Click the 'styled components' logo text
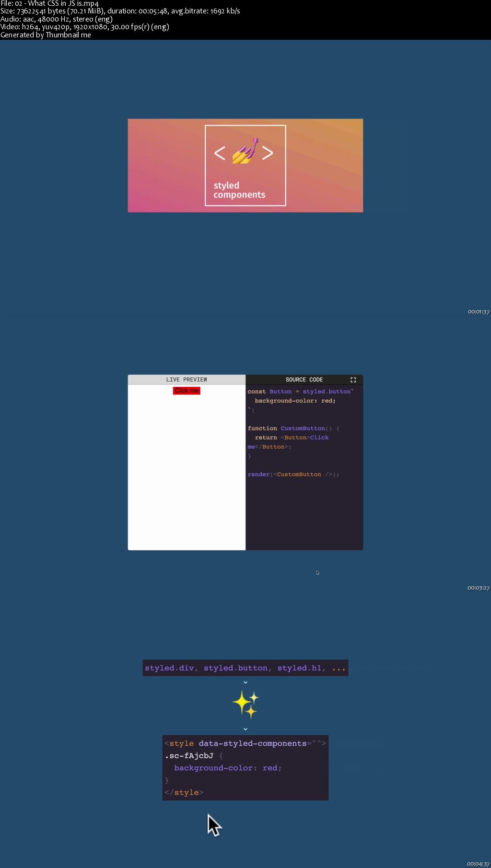 [239, 190]
